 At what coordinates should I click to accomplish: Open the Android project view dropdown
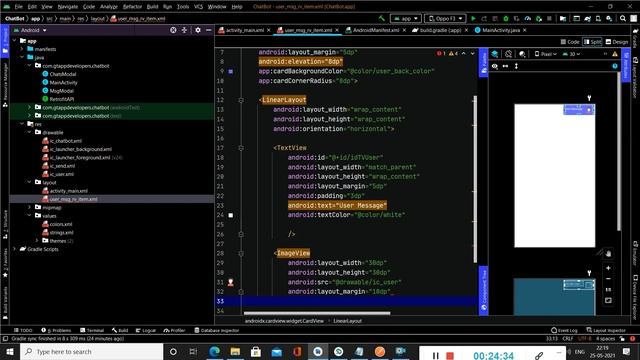click(x=30, y=30)
